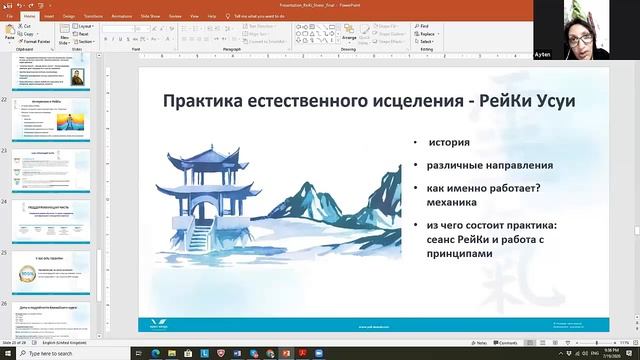The image size is (640, 360).
Task: Open Microsoft Store from taskbar
Action: [x=188, y=353]
